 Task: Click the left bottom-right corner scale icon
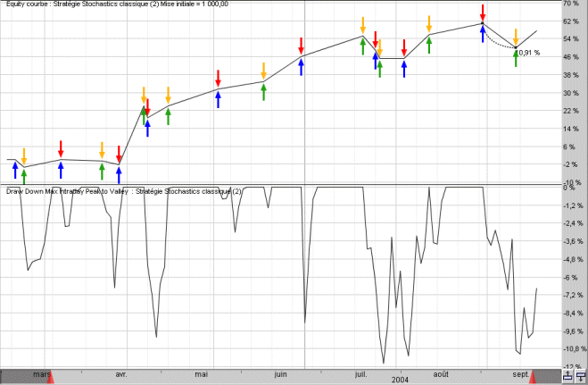[x=567, y=377]
